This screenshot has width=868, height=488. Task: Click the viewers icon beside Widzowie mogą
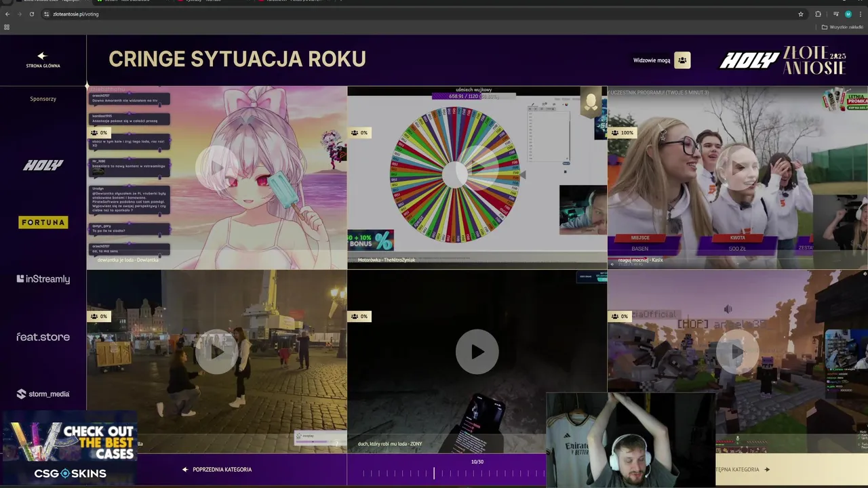[x=682, y=60]
